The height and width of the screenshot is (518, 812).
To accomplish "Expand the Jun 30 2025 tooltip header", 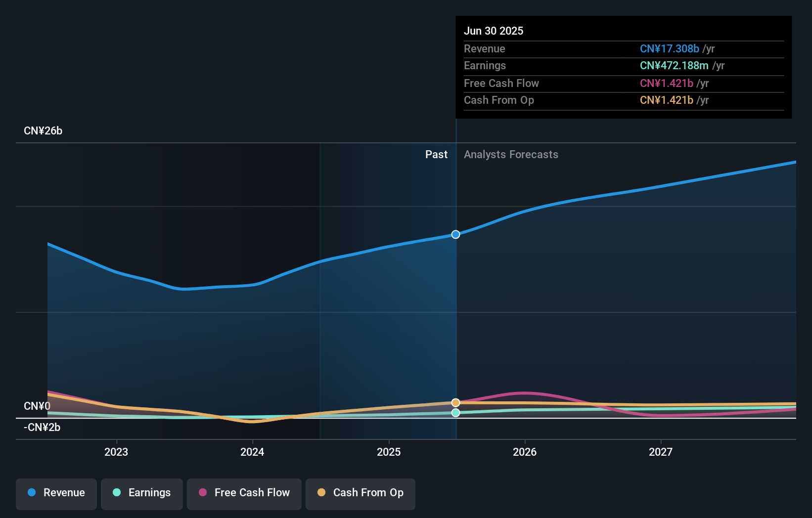I will 494,31.
